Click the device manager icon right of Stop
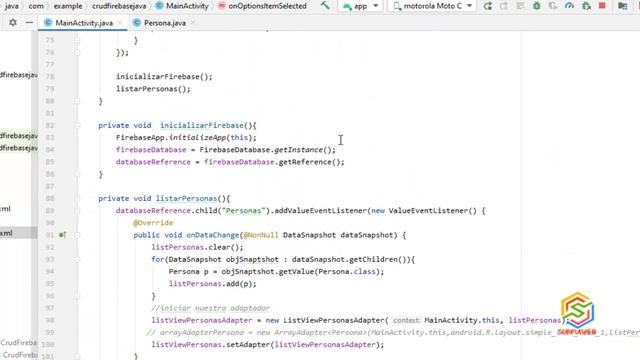This screenshot has height=360, width=640. pos(622,6)
